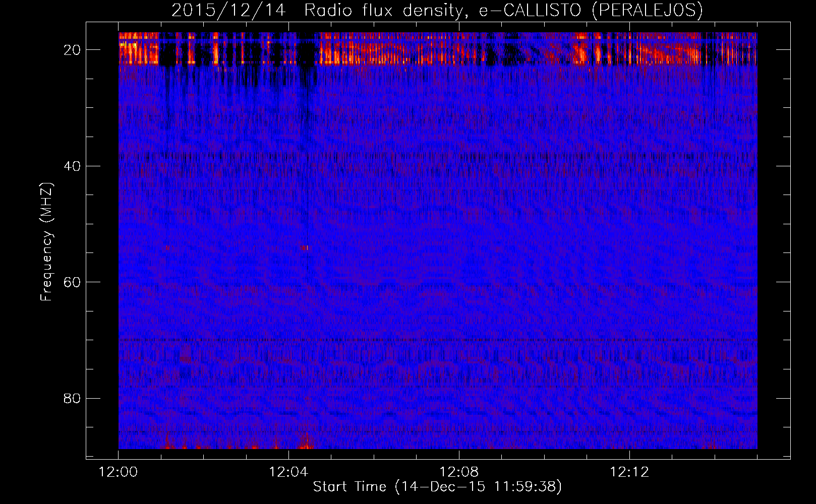This screenshot has height=504, width=816.
Task: Click the 12:04 time axis label
Action: click(x=288, y=472)
